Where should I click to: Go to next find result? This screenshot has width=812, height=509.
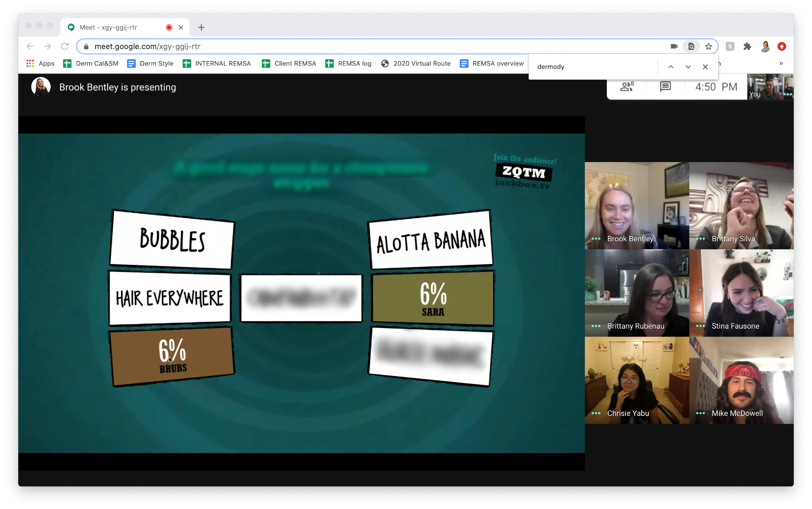pos(688,67)
